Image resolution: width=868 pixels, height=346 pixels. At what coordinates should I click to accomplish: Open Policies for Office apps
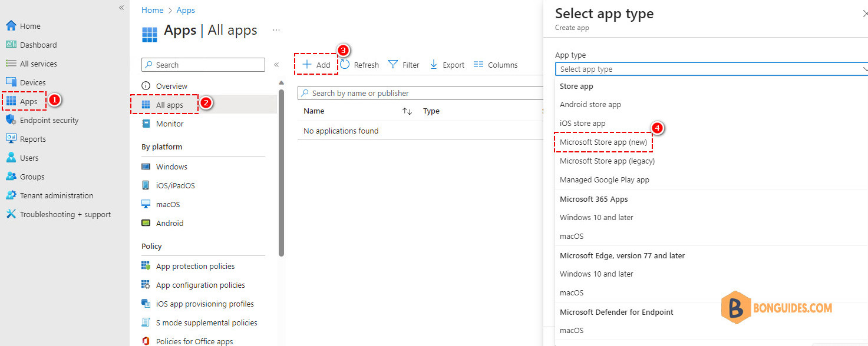point(187,341)
